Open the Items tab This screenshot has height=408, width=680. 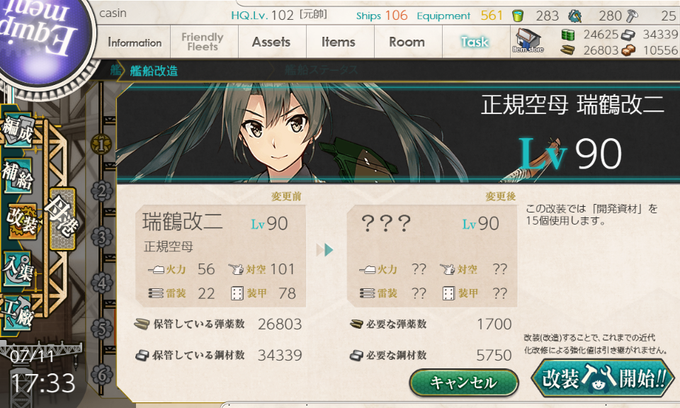339,42
